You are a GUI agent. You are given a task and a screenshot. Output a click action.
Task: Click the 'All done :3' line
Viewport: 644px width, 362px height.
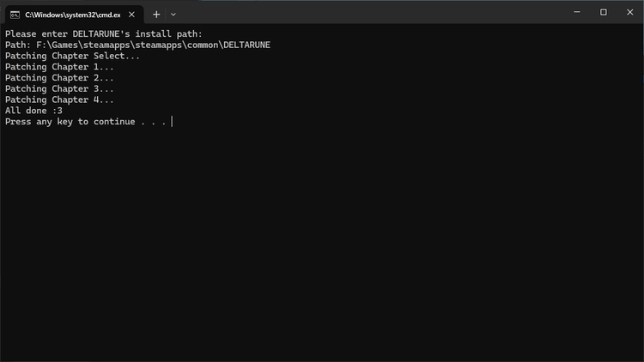pyautogui.click(x=33, y=111)
